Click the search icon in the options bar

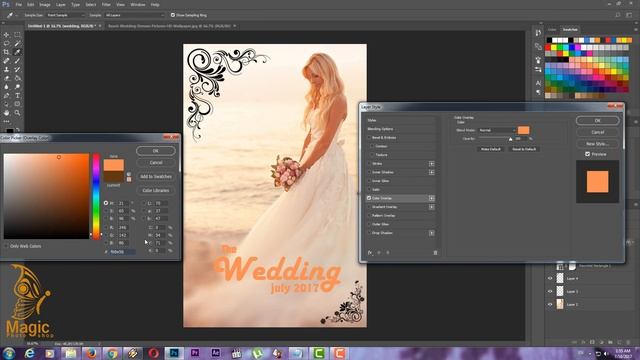[618, 15]
